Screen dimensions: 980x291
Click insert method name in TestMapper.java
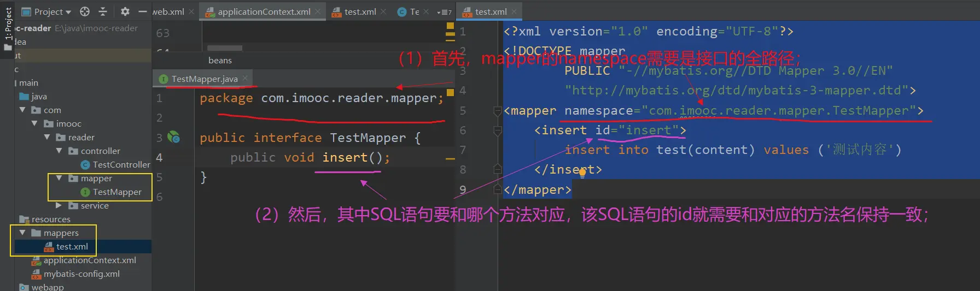coord(345,157)
